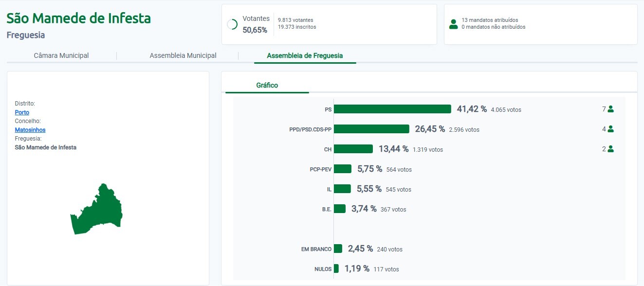The height and width of the screenshot is (286, 644).
Task: Click the IL result bar
Action: point(342,189)
